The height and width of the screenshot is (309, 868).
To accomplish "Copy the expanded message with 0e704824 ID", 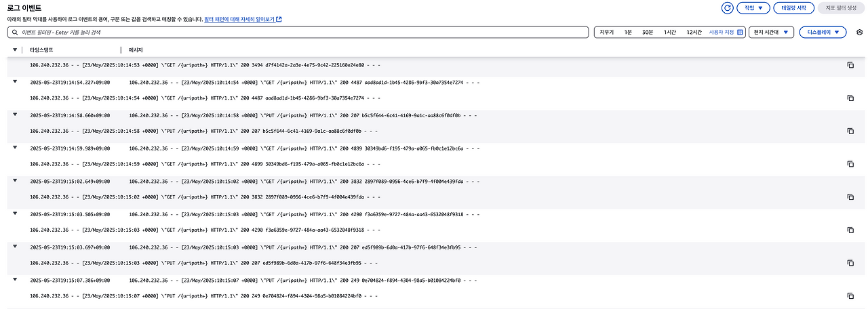I will 850,296.
